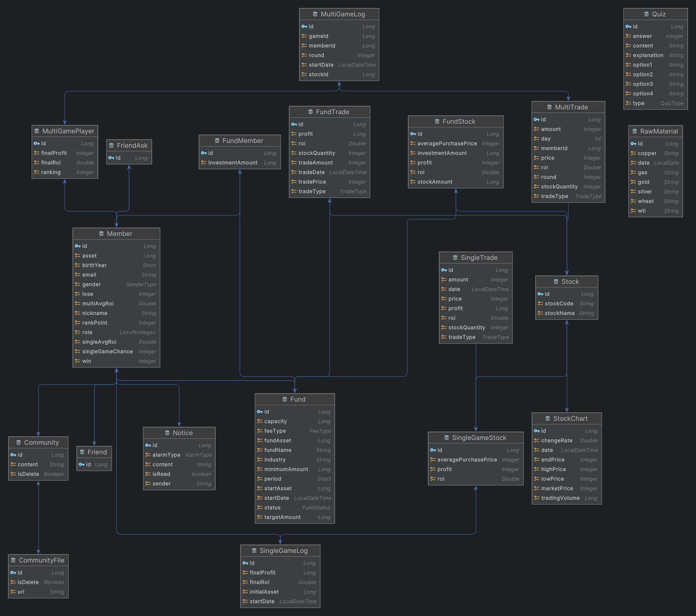Click the key icon in Stock entity
The width and height of the screenshot is (696, 616).
[x=540, y=294]
